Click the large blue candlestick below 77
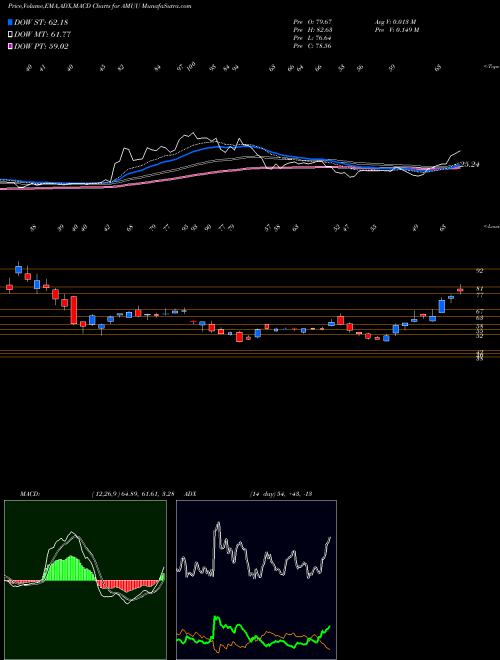Image resolution: width=500 pixels, height=660 pixels. (442, 306)
